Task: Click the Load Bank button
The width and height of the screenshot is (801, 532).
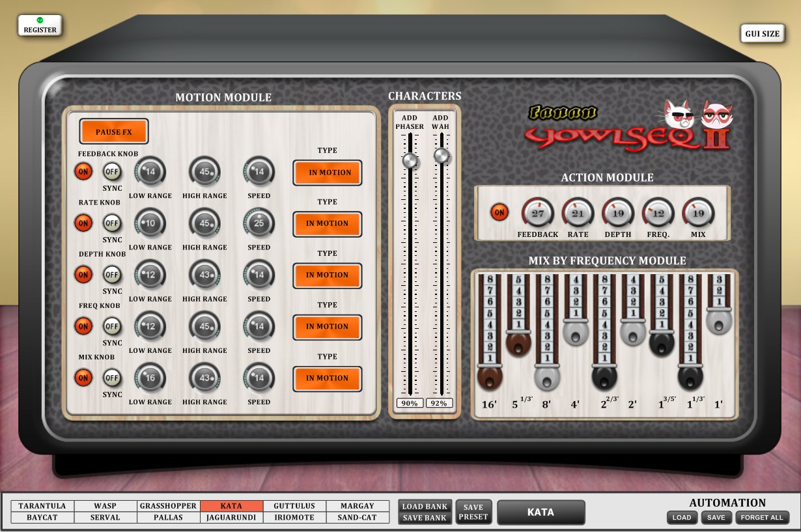Action: pyautogui.click(x=425, y=507)
